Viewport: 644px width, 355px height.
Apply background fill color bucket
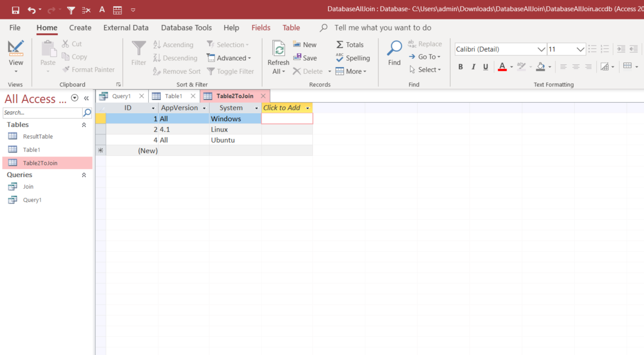point(540,67)
